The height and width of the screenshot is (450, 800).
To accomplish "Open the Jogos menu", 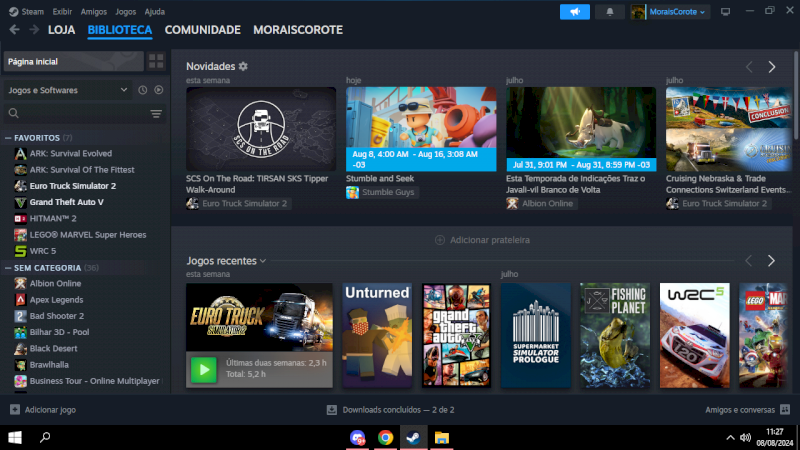I will point(125,11).
